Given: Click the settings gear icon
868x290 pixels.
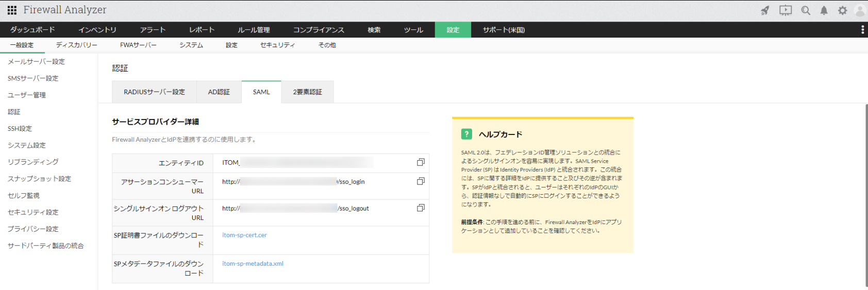Looking at the screenshot, I should coord(842,10).
